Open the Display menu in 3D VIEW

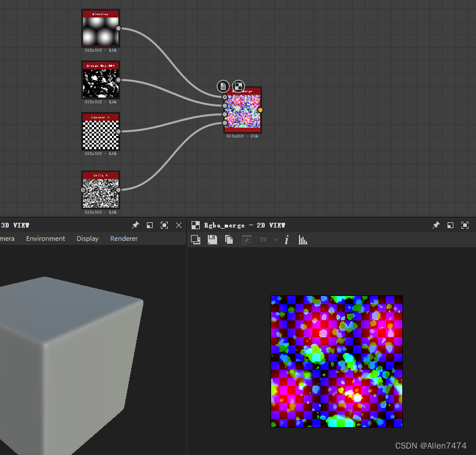(x=88, y=239)
